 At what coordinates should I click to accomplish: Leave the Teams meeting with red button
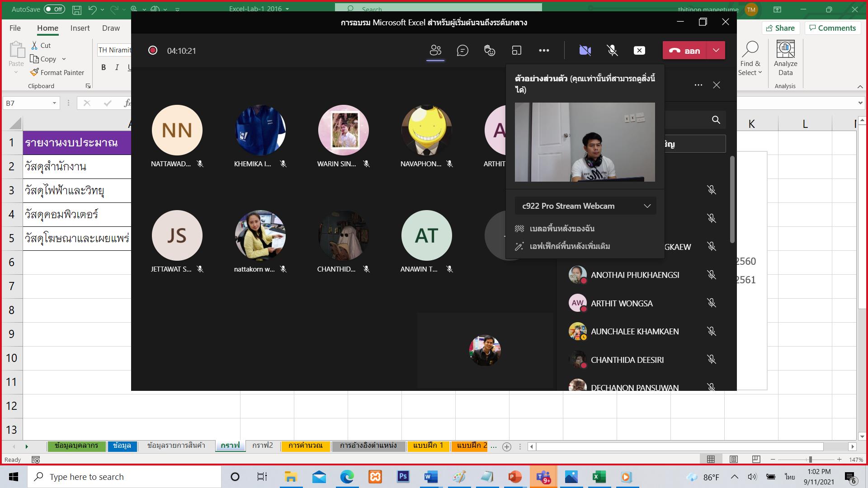[685, 51]
